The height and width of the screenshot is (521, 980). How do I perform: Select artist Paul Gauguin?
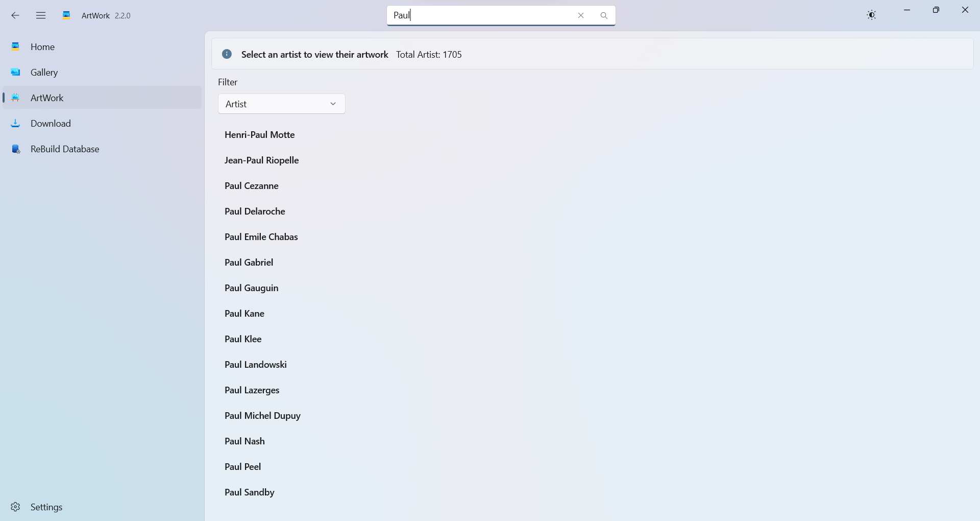(x=252, y=288)
